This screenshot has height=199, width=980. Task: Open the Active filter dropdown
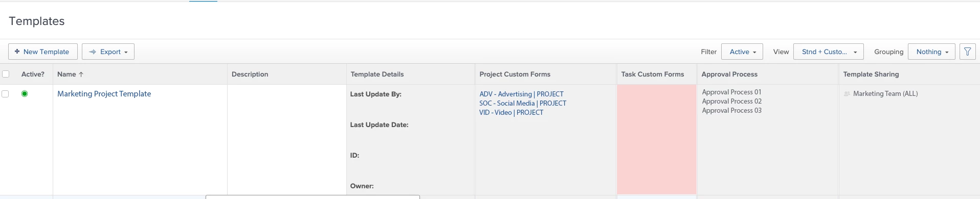pos(742,52)
